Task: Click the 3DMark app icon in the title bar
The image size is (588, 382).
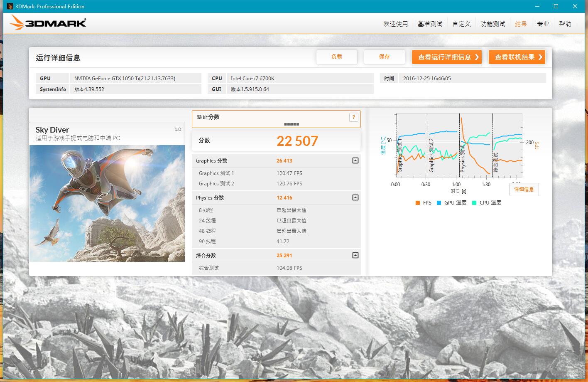Action: point(9,6)
